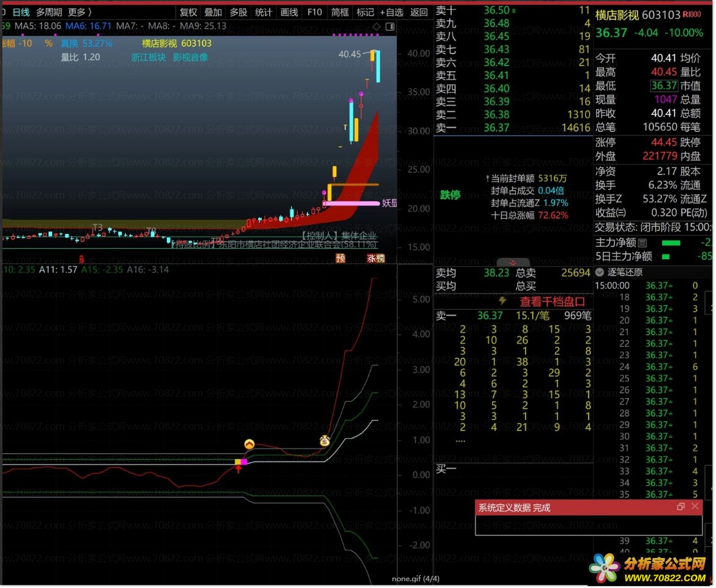Image resolution: width=716 pixels, height=588 pixels.
Task: Click the 涨榜 badge on the chart
Action: click(x=375, y=259)
